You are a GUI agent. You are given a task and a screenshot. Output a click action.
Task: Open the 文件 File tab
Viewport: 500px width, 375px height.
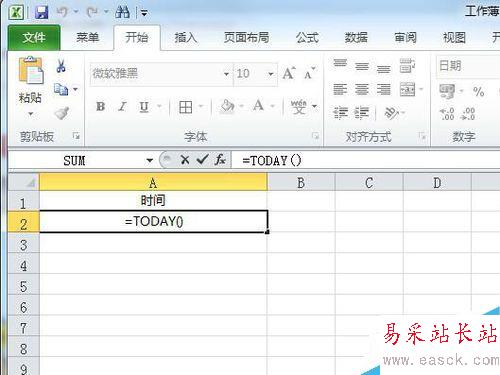[x=34, y=37]
